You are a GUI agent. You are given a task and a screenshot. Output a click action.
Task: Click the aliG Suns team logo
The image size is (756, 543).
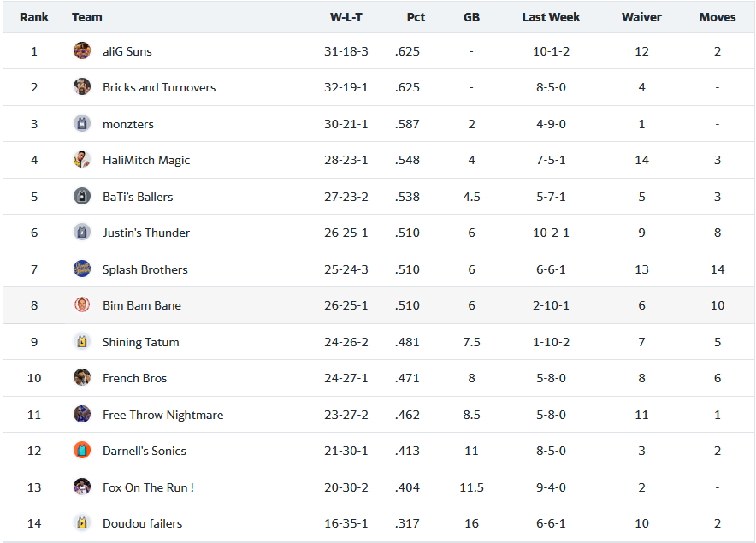pyautogui.click(x=82, y=50)
